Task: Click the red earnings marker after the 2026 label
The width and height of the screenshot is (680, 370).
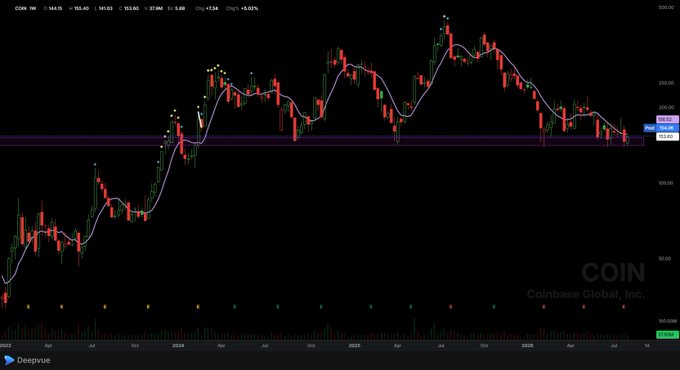Action: (x=544, y=307)
